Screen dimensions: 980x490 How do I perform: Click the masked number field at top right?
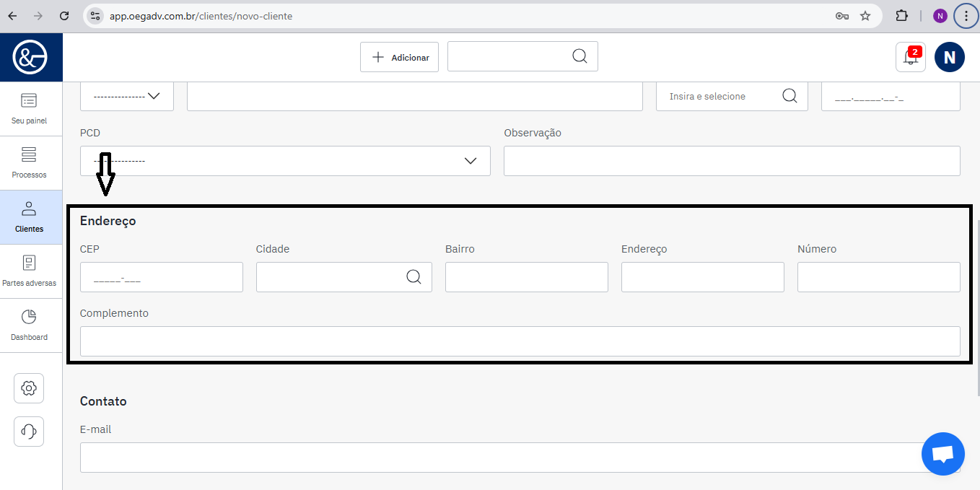coord(891,96)
